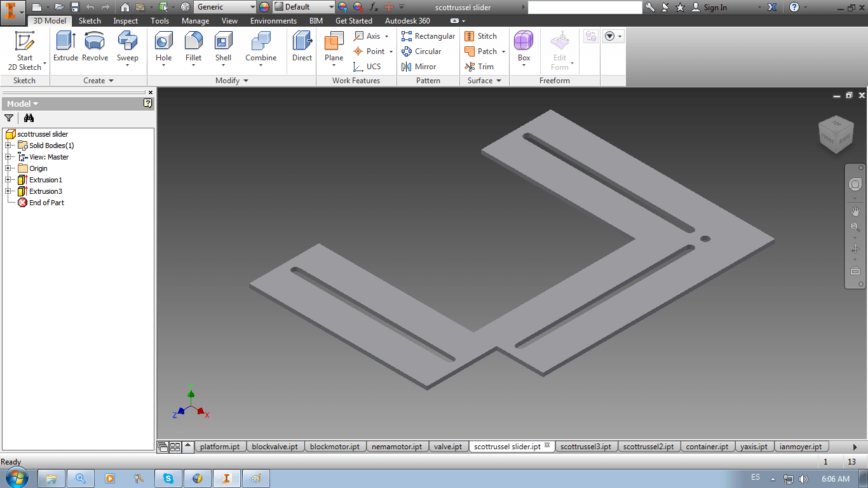
Task: Create a work Plane
Action: (x=334, y=48)
